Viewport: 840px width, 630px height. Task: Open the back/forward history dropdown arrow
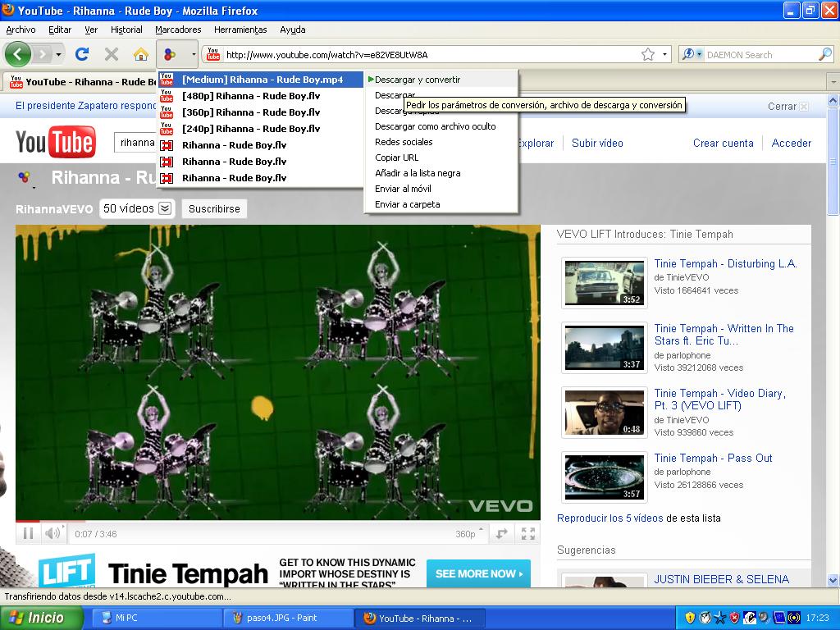click(x=58, y=54)
